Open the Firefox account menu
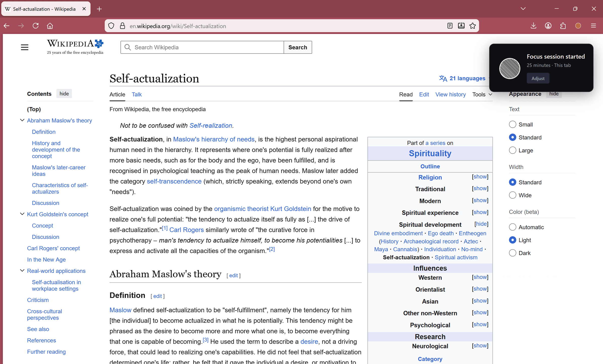 (x=548, y=26)
